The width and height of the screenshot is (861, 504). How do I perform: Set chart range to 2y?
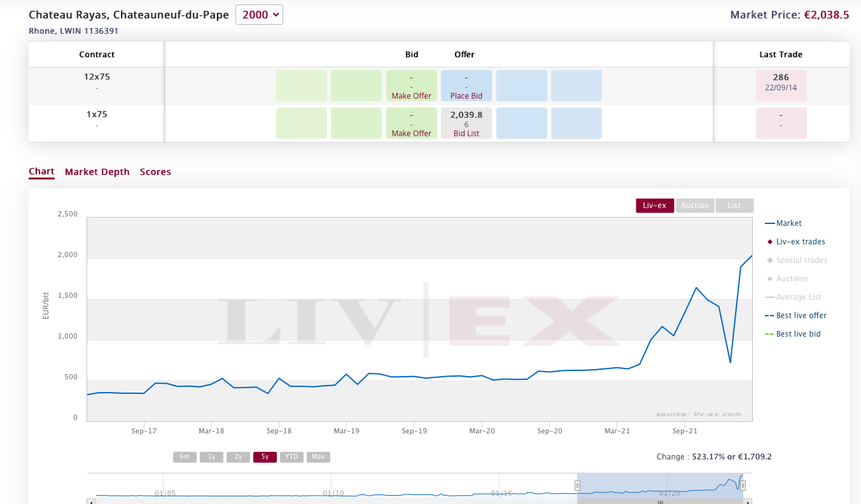click(x=238, y=457)
